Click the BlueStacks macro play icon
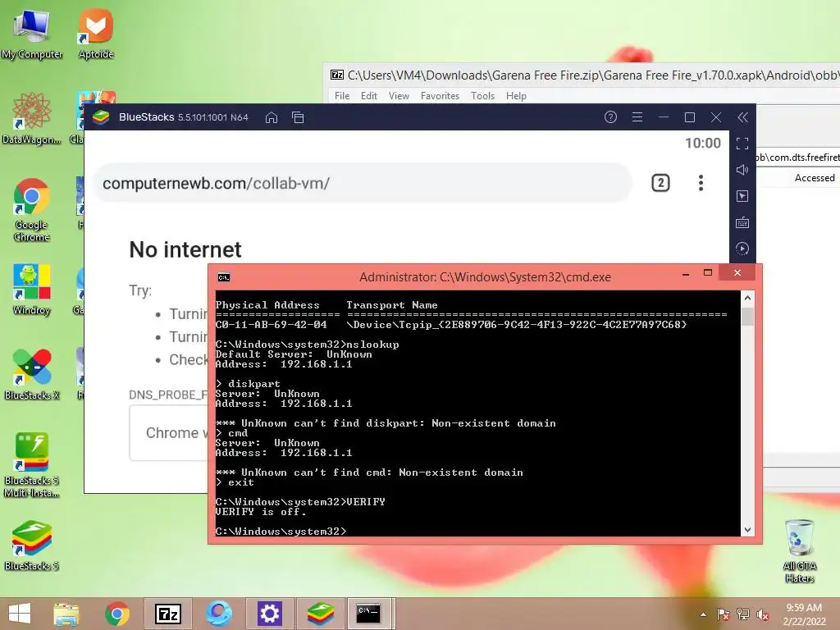 (x=742, y=249)
